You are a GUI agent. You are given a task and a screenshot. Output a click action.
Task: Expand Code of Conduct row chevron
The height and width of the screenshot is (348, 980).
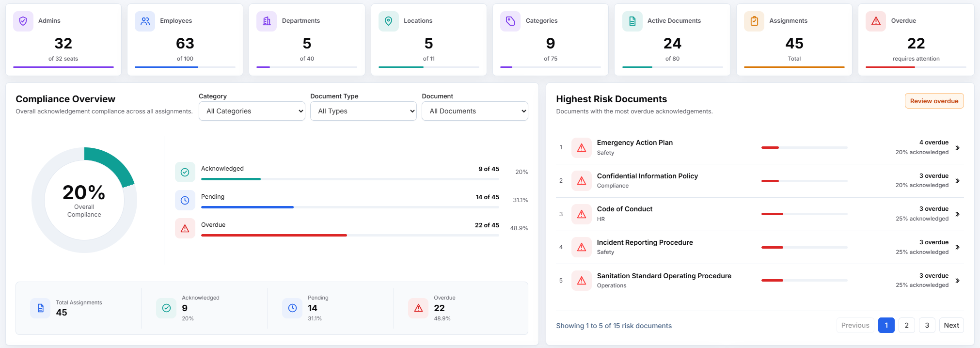pyautogui.click(x=958, y=214)
